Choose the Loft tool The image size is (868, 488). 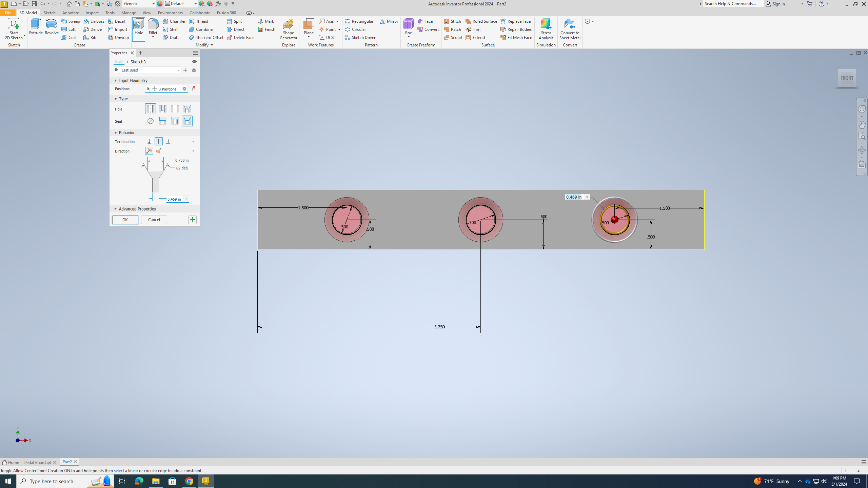pyautogui.click(x=69, y=29)
